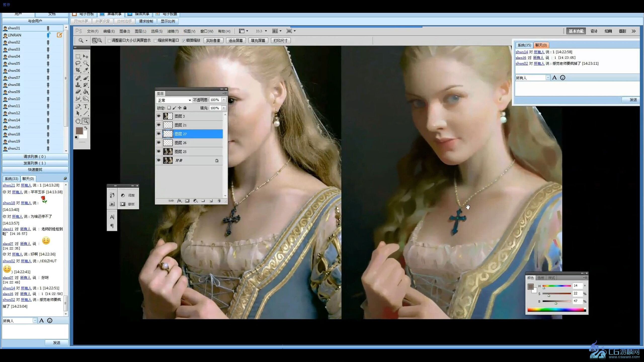Select the Zoom tool in toolbox
The image size is (644, 362).
pos(86,121)
